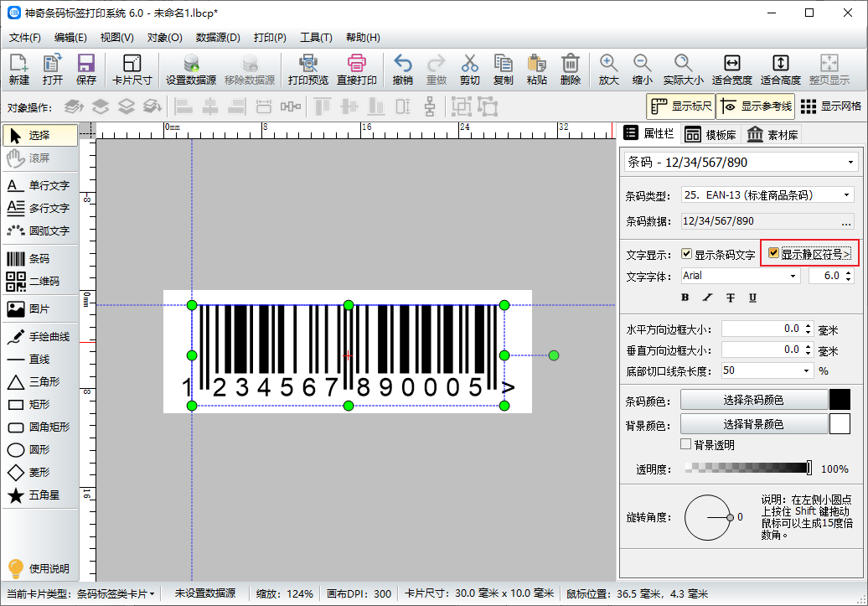Enable the 背景透明 checkbox
The image size is (868, 606).
click(x=686, y=444)
